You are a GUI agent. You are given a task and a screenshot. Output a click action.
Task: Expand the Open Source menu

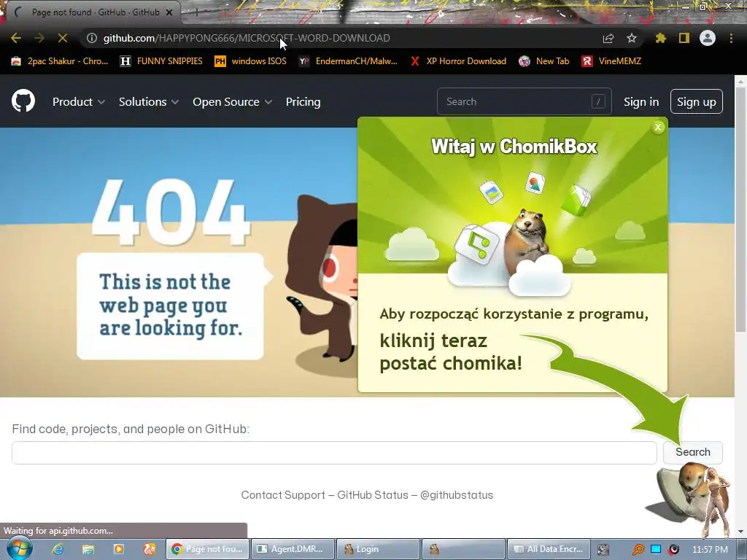pyautogui.click(x=233, y=102)
